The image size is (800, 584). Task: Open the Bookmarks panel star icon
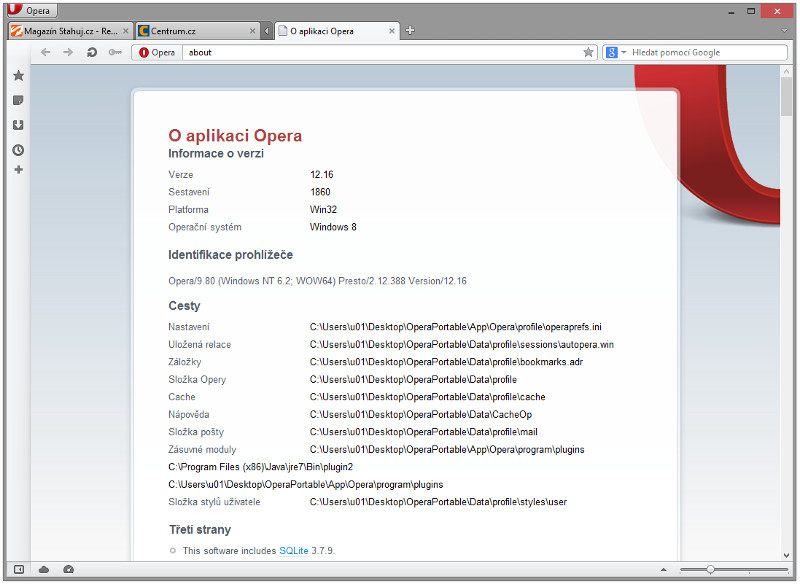(x=19, y=75)
